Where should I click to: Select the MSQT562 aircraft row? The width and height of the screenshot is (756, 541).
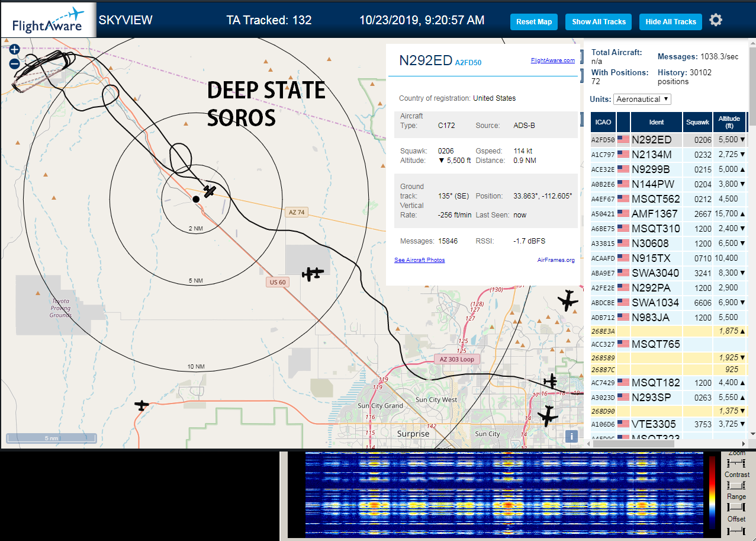(x=668, y=199)
